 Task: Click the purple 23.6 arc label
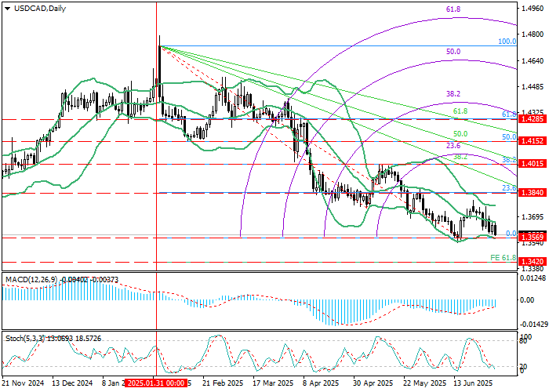point(453,146)
